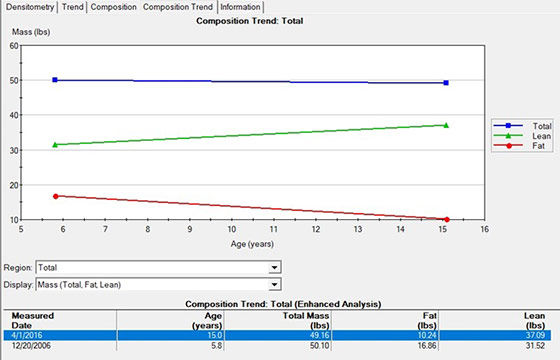Switch to the Densitometry tab

[x=30, y=7]
